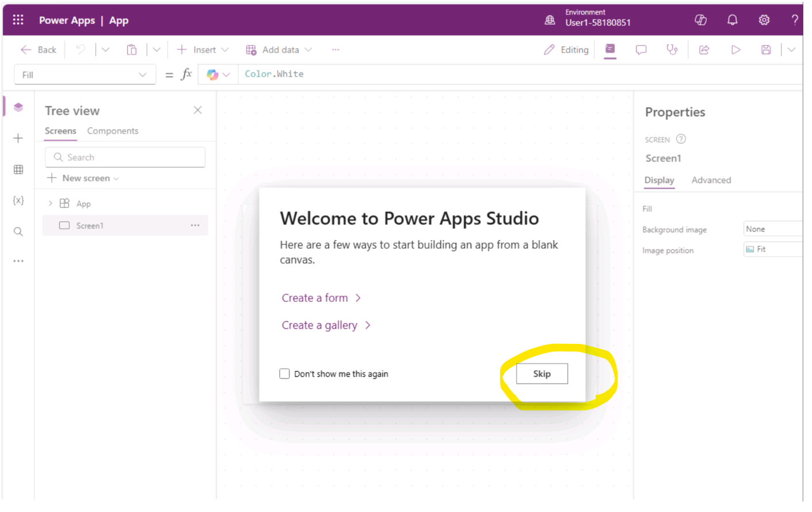This screenshot has width=812, height=512.
Task: Check "Don't show me this again"
Action: tap(284, 374)
